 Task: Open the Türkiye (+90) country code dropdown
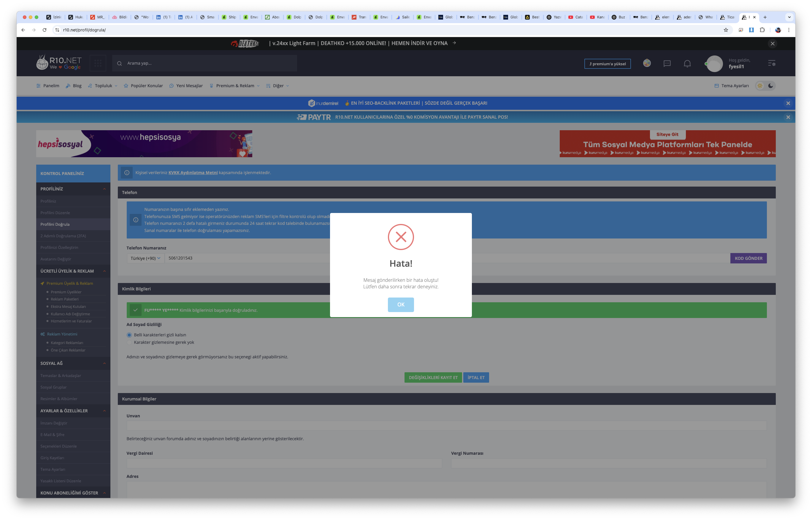click(x=146, y=258)
